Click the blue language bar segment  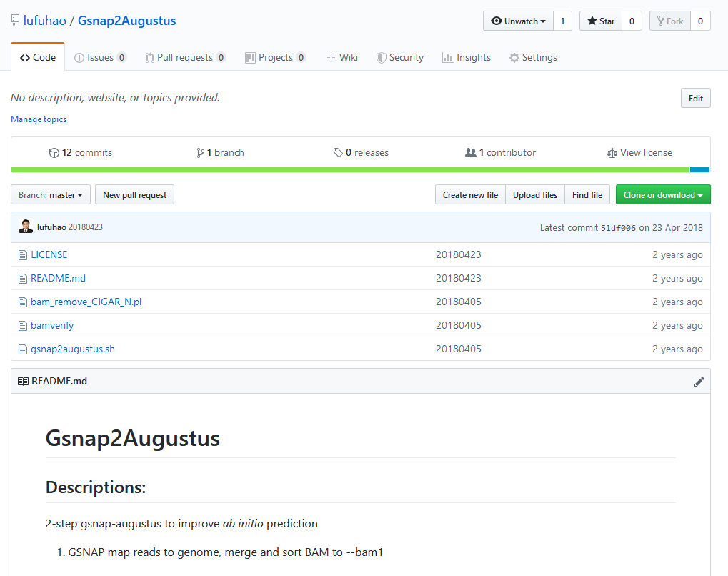[x=699, y=169]
